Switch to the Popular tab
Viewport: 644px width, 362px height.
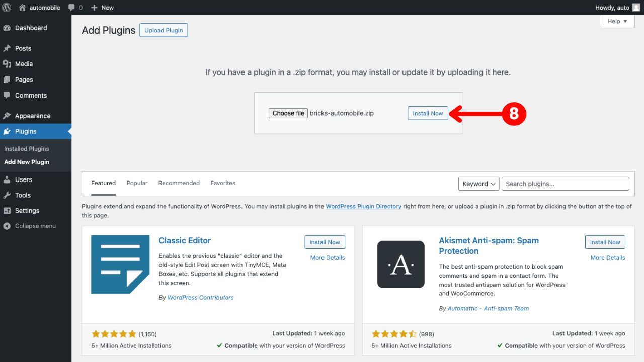point(137,183)
